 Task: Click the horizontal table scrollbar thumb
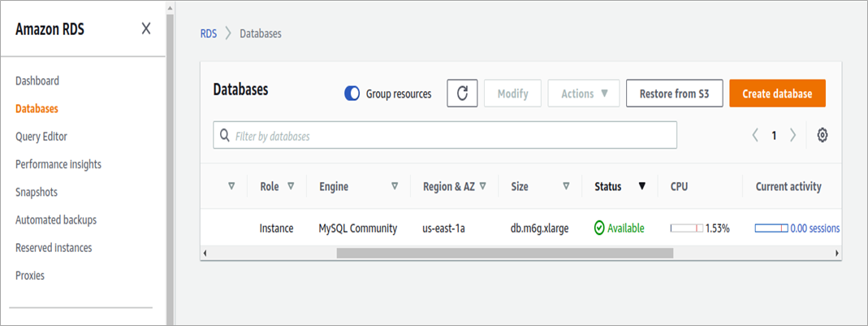[x=505, y=253]
